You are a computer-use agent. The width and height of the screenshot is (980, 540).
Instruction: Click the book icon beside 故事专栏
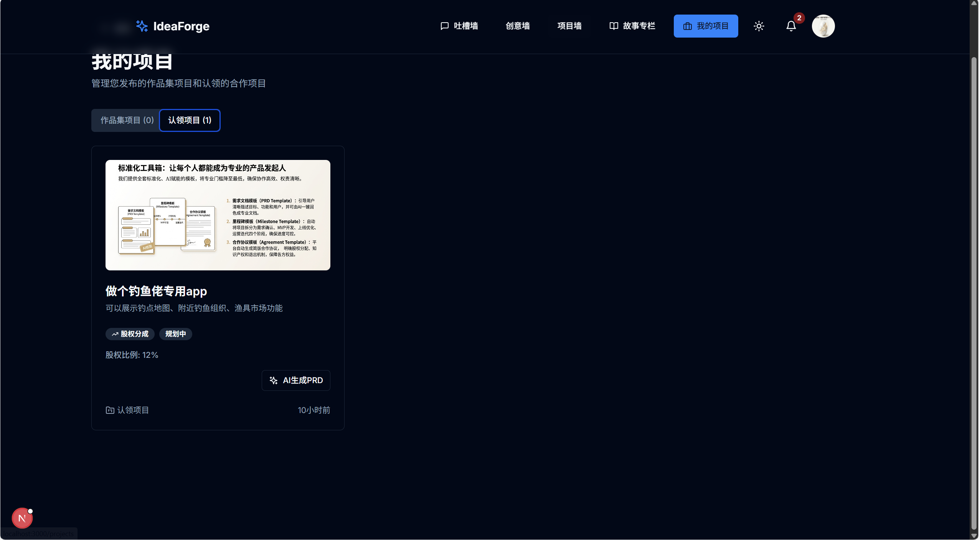point(614,26)
